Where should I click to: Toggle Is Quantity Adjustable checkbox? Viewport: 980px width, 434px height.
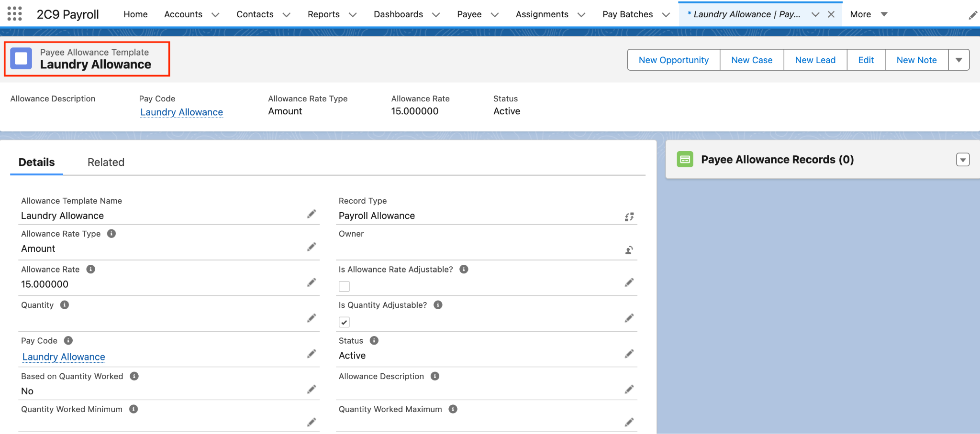coord(344,322)
